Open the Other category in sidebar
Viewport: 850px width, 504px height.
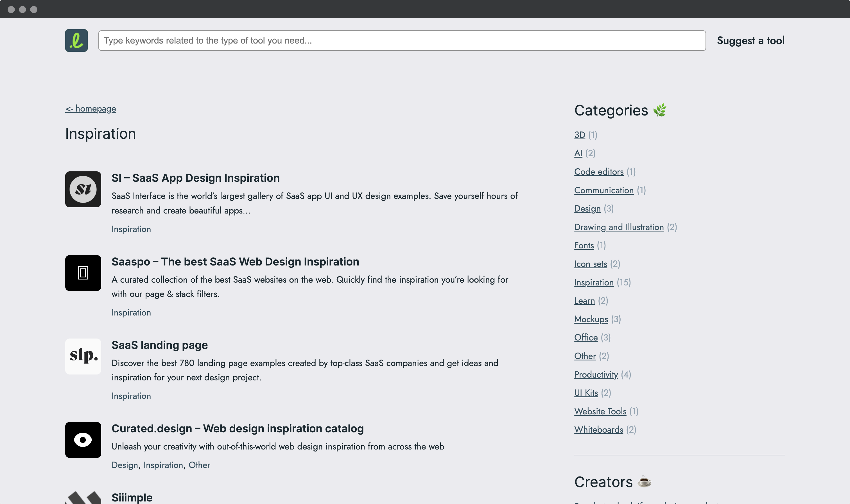[585, 356]
